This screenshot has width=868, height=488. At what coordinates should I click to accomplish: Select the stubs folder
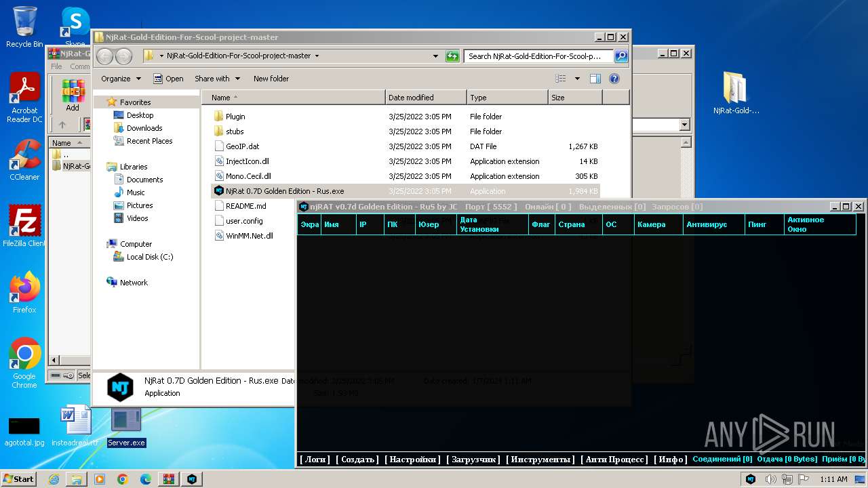235,131
